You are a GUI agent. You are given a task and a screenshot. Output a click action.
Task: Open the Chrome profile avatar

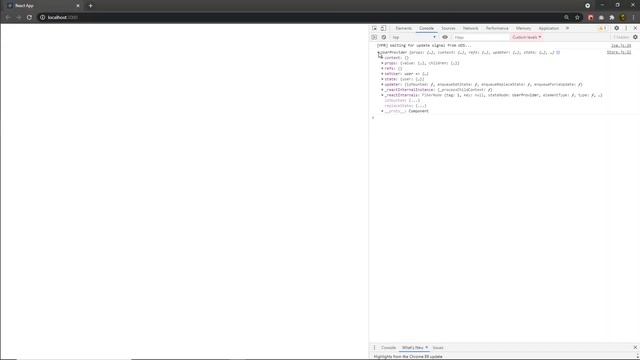(622, 17)
